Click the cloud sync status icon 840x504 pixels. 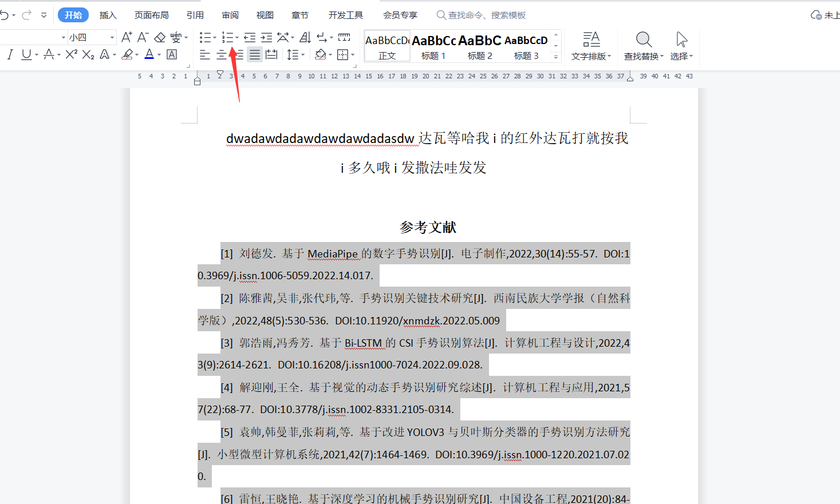[x=816, y=15]
